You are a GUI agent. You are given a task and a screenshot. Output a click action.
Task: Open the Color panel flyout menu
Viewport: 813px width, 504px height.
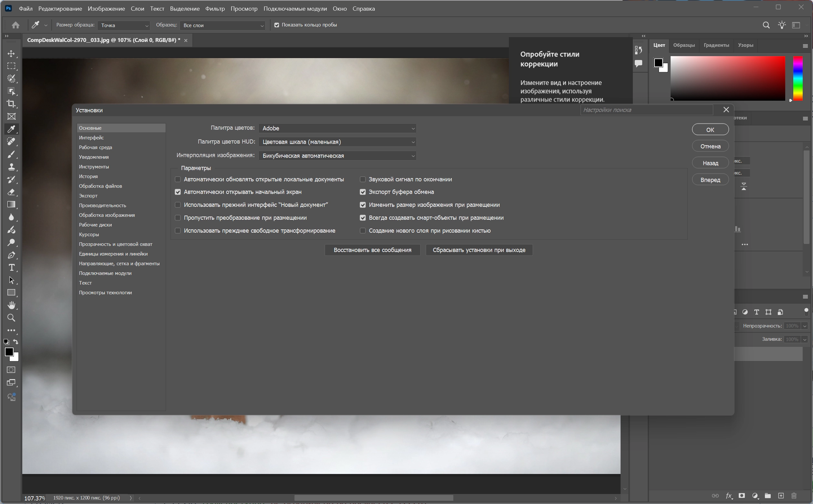pos(805,46)
